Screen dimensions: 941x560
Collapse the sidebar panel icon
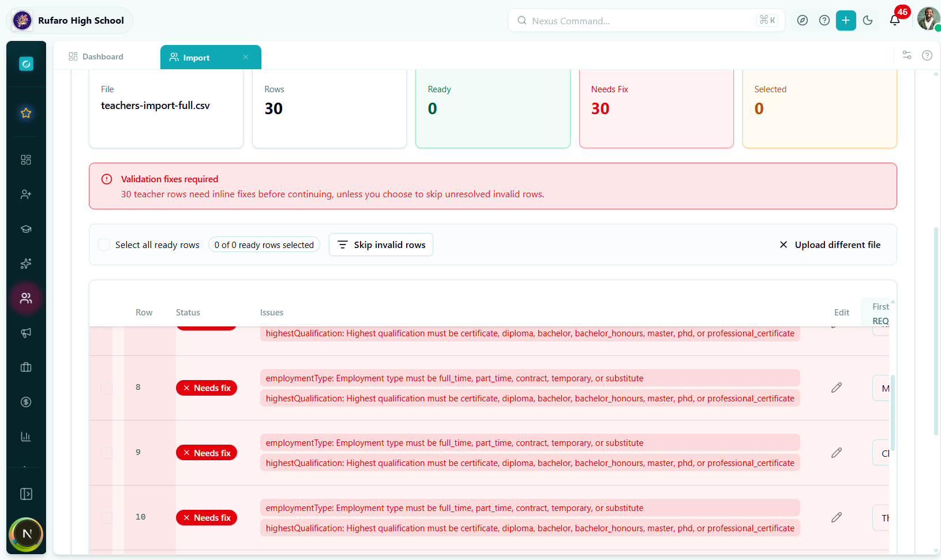tap(26, 494)
